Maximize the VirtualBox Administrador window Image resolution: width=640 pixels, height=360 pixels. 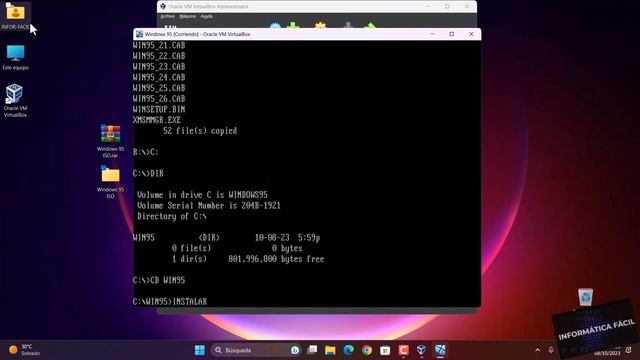(x=447, y=7)
